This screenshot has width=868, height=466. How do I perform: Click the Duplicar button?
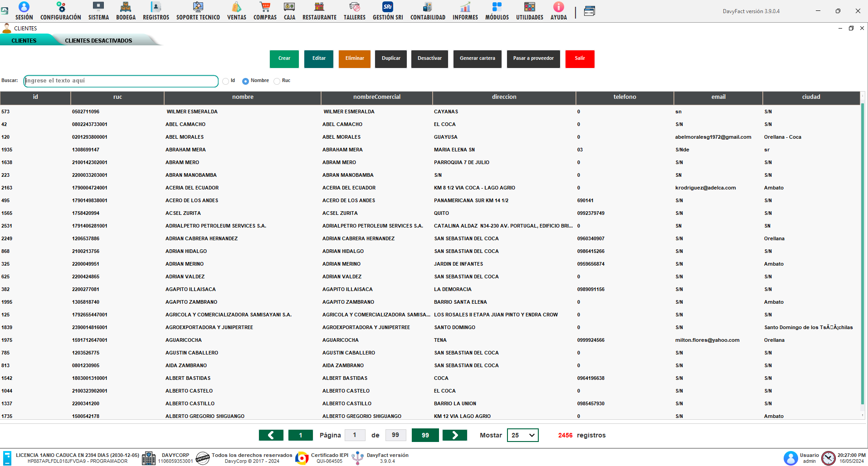click(x=391, y=59)
